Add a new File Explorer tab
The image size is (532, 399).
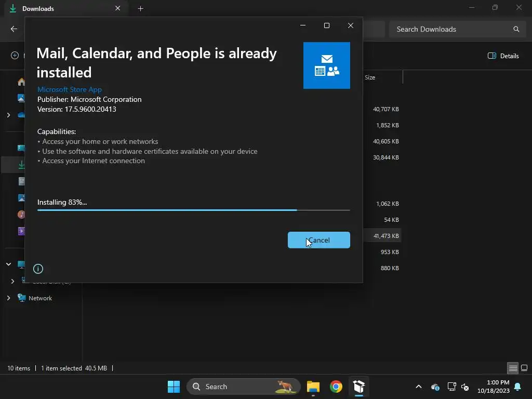pyautogui.click(x=140, y=8)
